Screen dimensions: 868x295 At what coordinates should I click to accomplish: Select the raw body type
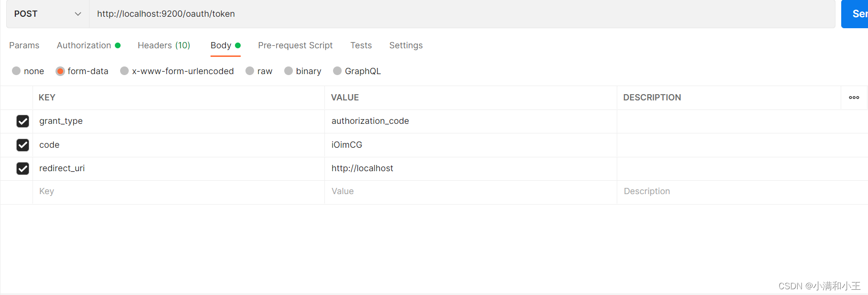click(250, 71)
